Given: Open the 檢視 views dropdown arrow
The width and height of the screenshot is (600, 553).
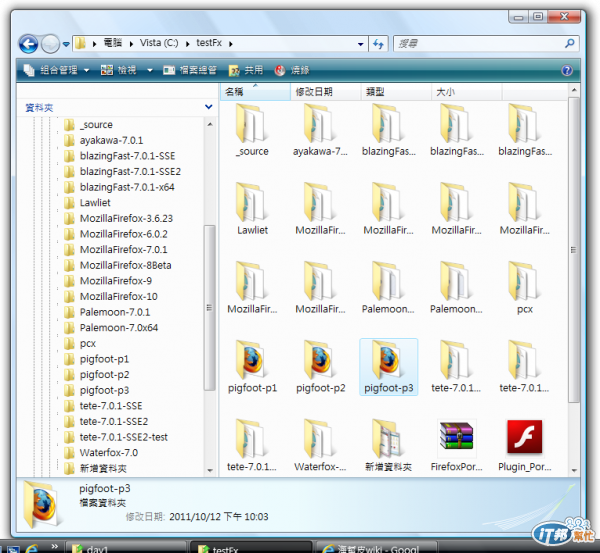Looking at the screenshot, I should [x=150, y=70].
